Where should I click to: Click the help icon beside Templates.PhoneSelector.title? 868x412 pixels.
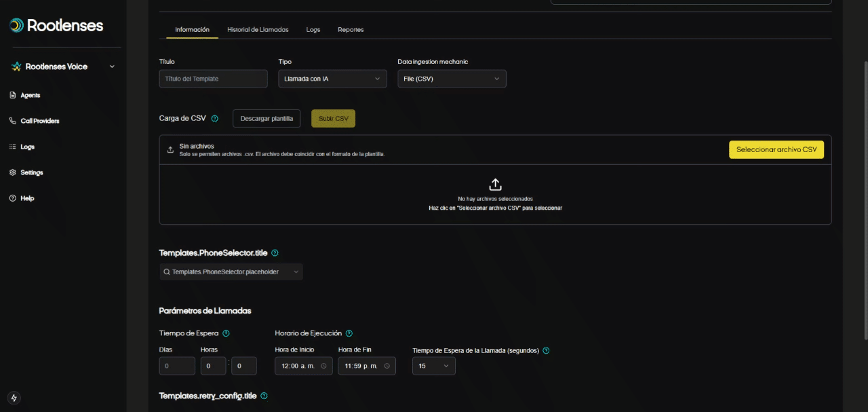pyautogui.click(x=275, y=253)
